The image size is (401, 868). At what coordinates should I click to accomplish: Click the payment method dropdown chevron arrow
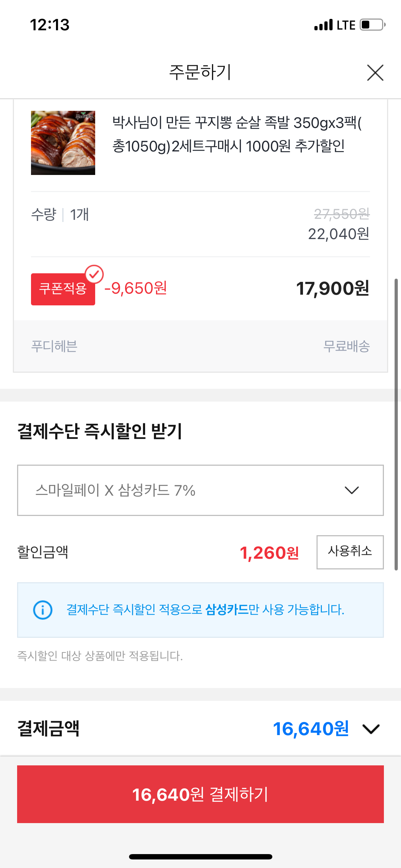351,490
